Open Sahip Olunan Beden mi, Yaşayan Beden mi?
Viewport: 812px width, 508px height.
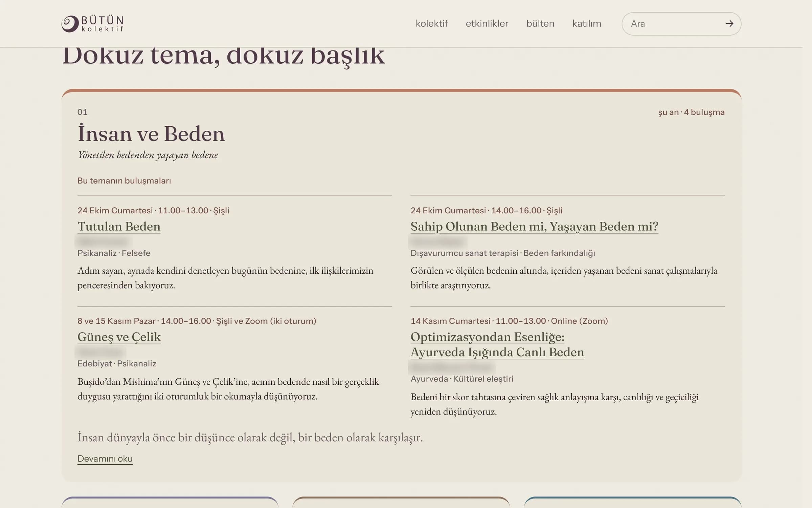pos(534,226)
